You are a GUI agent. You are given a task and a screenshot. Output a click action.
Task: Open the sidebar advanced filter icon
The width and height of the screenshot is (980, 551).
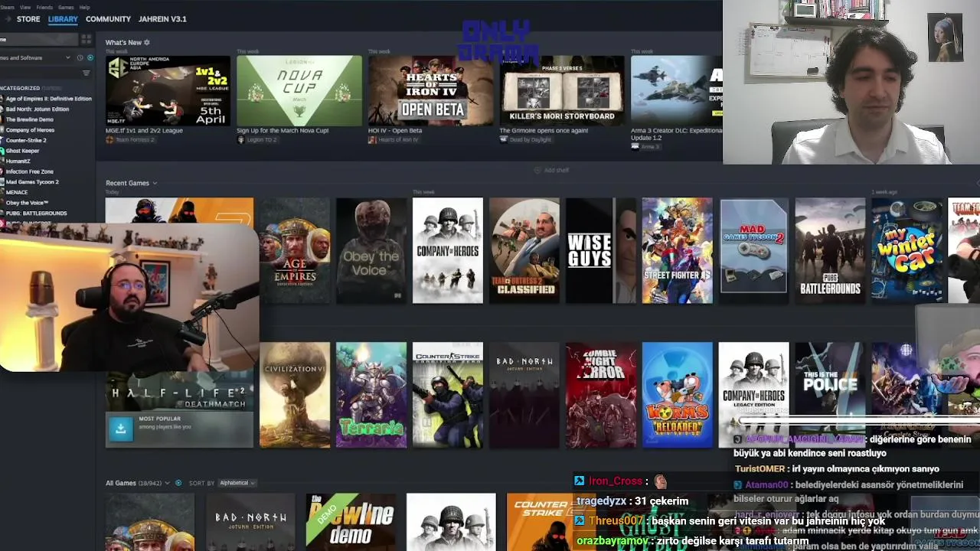86,73
